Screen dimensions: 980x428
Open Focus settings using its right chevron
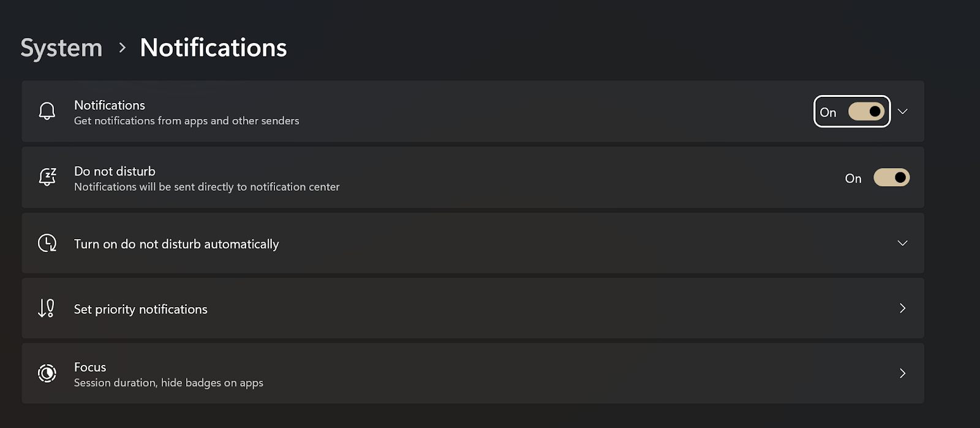902,373
